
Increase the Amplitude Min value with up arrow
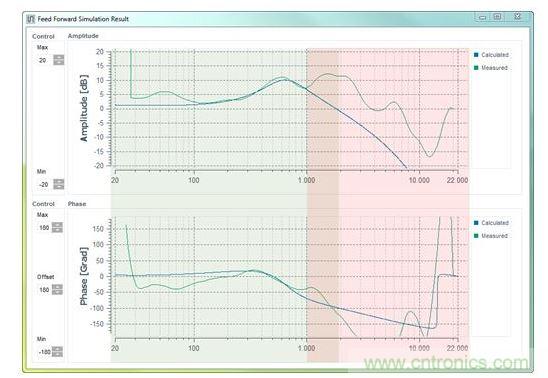coord(59,182)
